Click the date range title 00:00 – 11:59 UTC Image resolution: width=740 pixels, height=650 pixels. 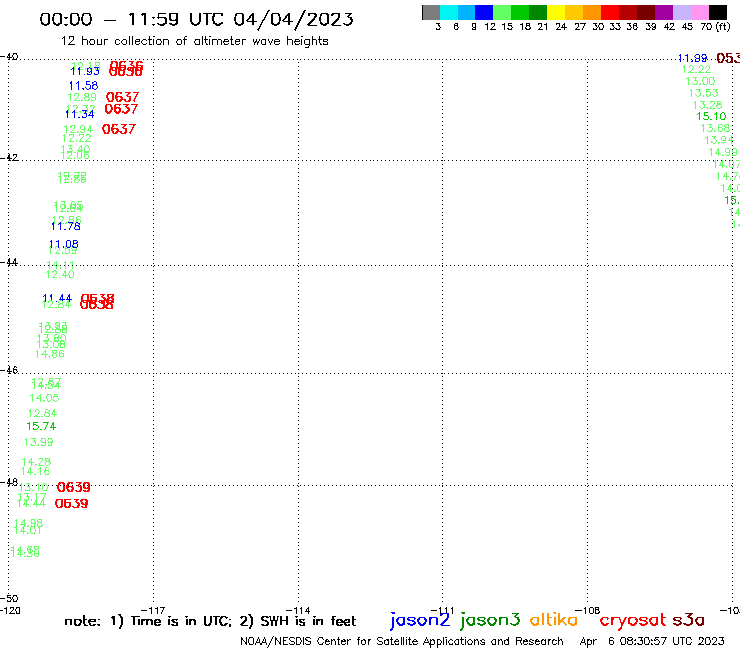pos(196,20)
